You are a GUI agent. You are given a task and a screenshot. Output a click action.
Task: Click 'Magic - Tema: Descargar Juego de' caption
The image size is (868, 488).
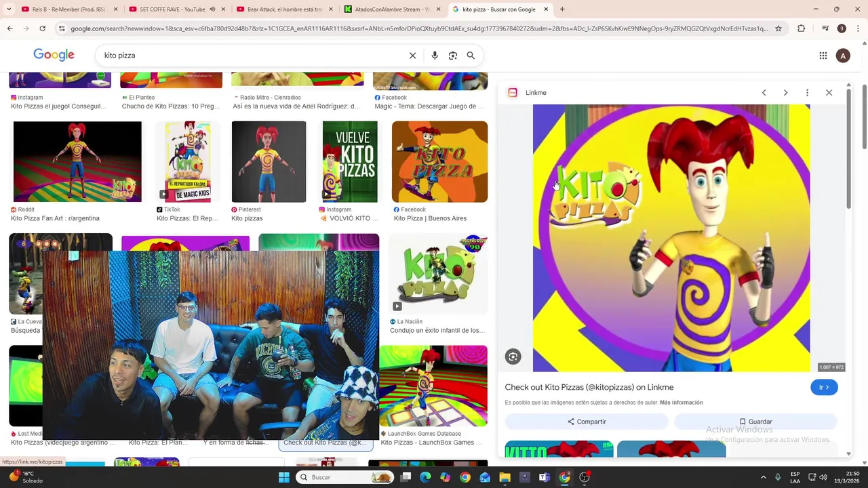click(x=429, y=106)
